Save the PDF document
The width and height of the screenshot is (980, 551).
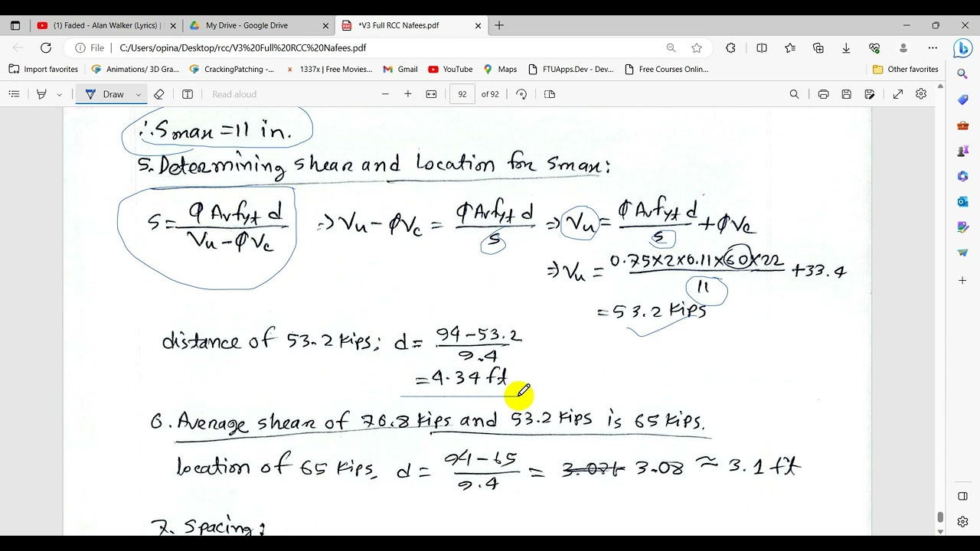(x=846, y=94)
